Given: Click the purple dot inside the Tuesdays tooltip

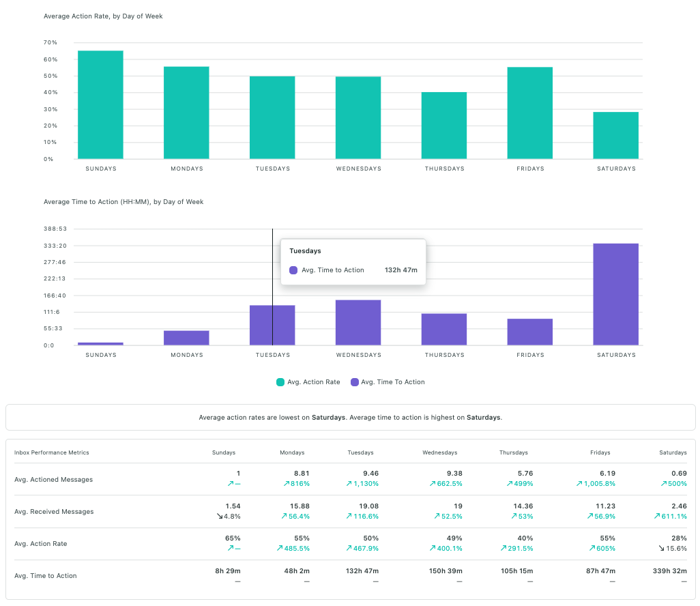Looking at the screenshot, I should point(292,270).
